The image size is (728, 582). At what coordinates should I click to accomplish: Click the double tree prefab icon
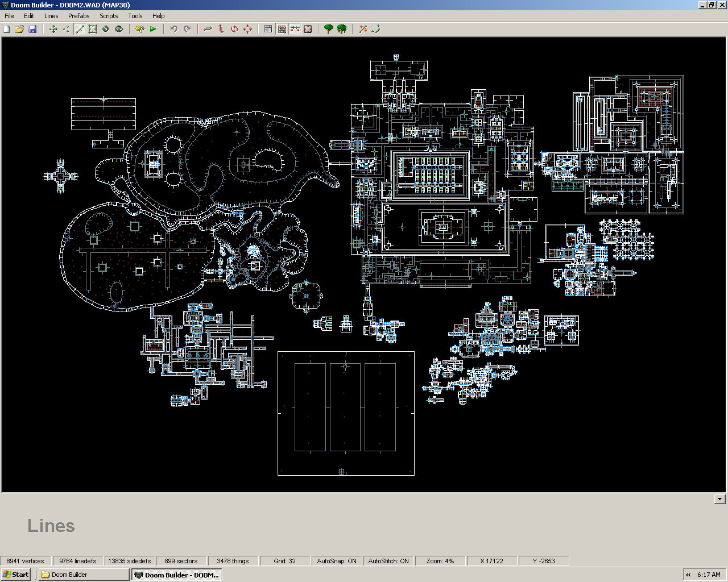[x=342, y=29]
